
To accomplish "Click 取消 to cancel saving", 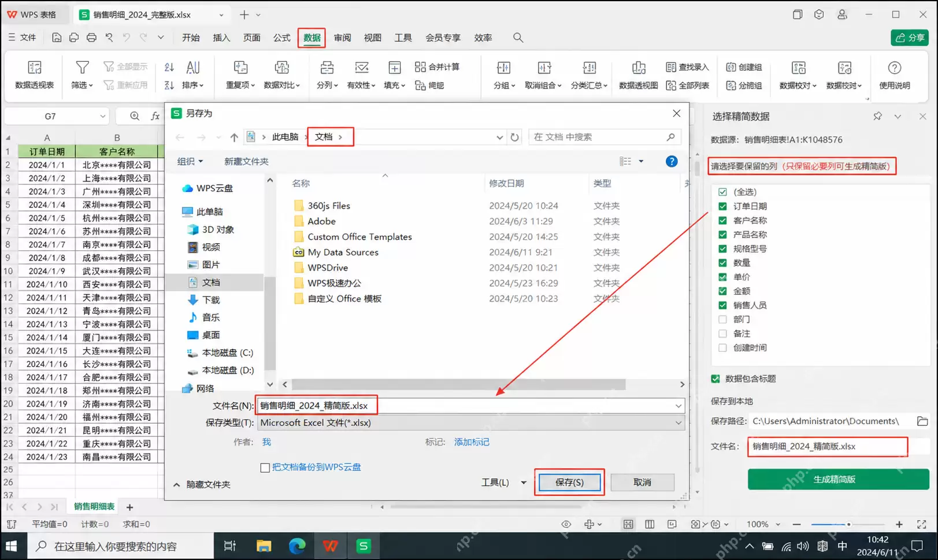I will pos(642,482).
